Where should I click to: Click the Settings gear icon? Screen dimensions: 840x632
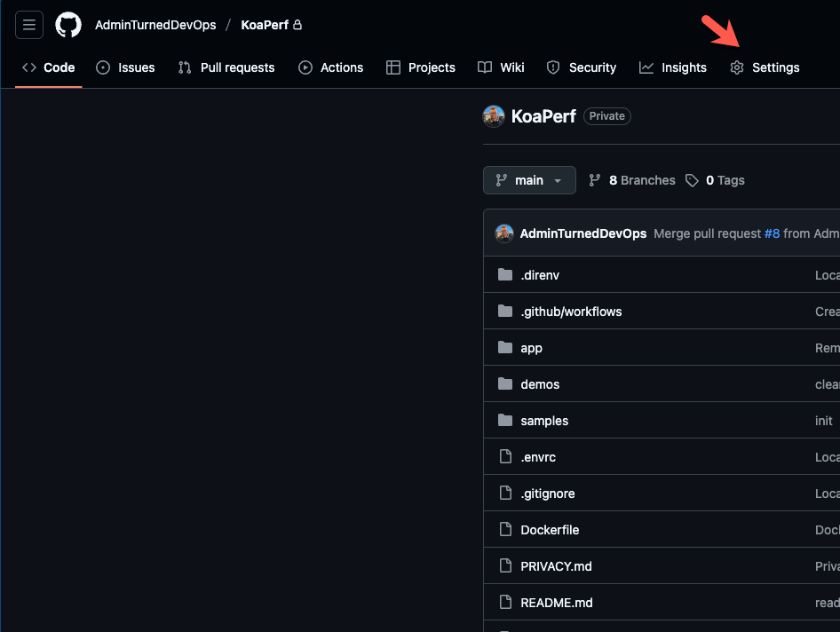737,67
